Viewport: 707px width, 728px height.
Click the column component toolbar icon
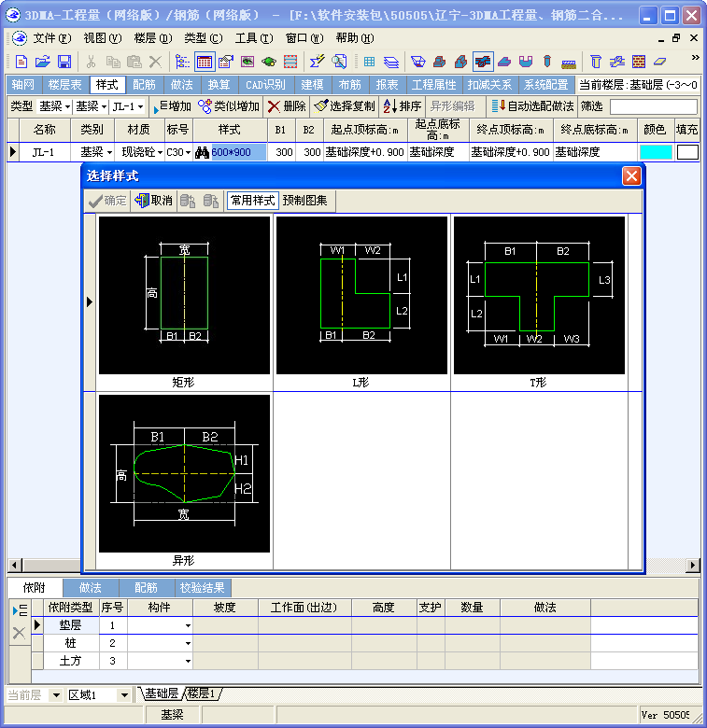(x=596, y=62)
